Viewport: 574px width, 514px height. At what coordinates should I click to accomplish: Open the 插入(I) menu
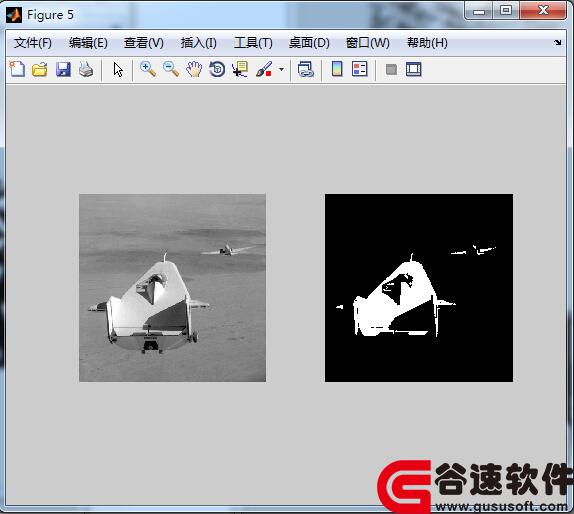coord(198,43)
